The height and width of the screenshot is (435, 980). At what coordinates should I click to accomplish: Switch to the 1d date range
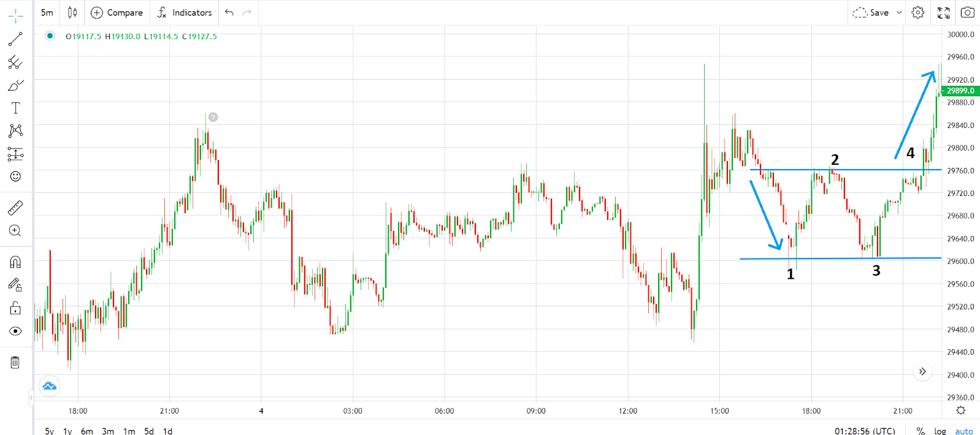pos(167,431)
